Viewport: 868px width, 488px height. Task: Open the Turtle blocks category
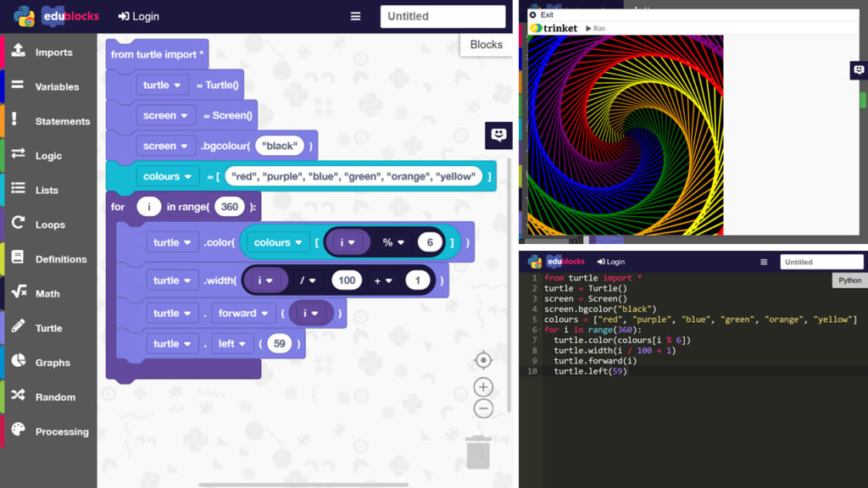click(51, 328)
